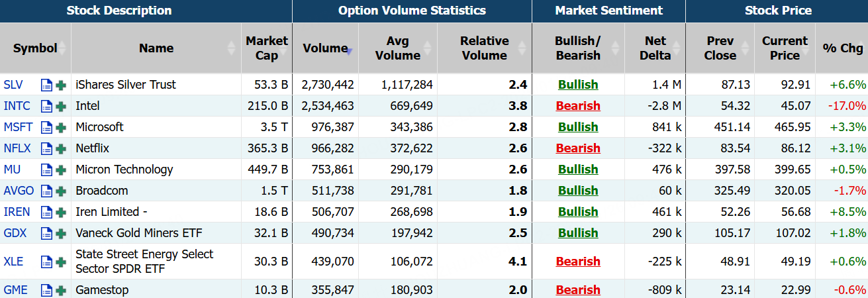Click the document icon for the XLE row
Viewport: 868px width, 298px height.
(x=46, y=262)
